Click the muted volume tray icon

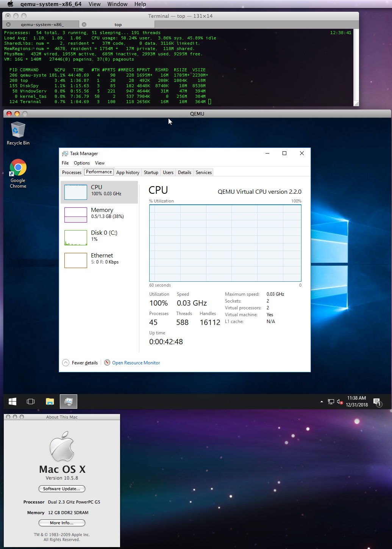pos(340,402)
